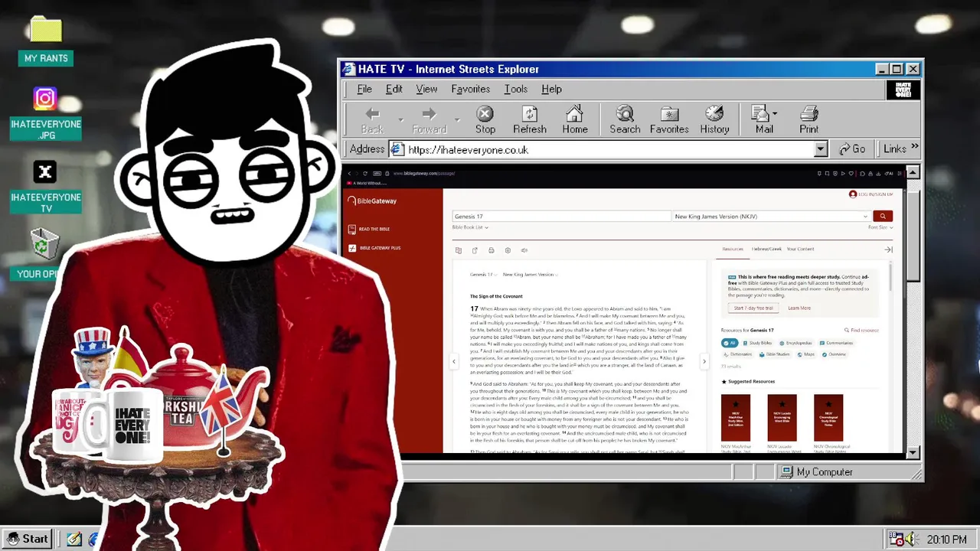The height and width of the screenshot is (551, 980).
Task: Go to Home in Explorer toolbar
Action: [575, 119]
